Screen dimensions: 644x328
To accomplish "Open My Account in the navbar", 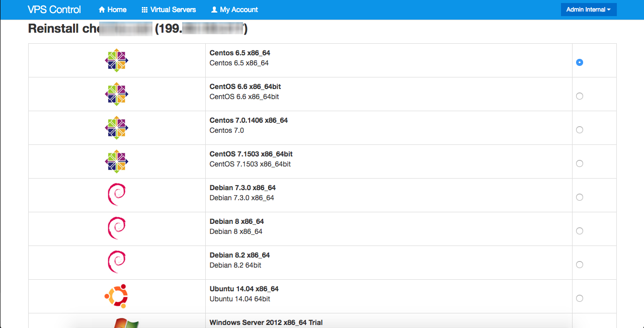I will (x=234, y=10).
